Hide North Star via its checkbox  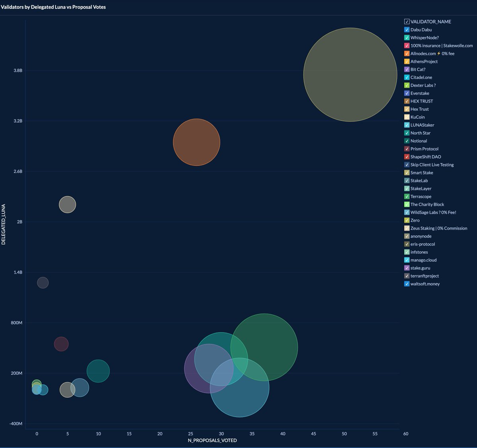click(x=407, y=133)
